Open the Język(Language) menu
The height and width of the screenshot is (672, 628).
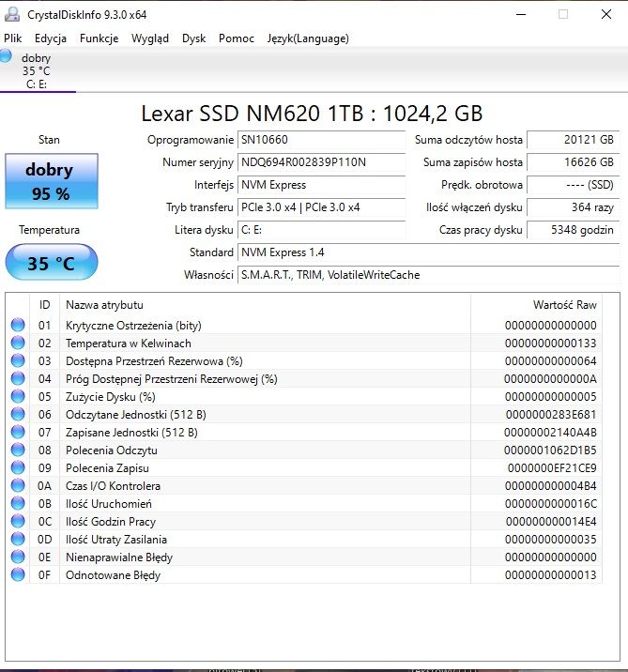tap(308, 38)
